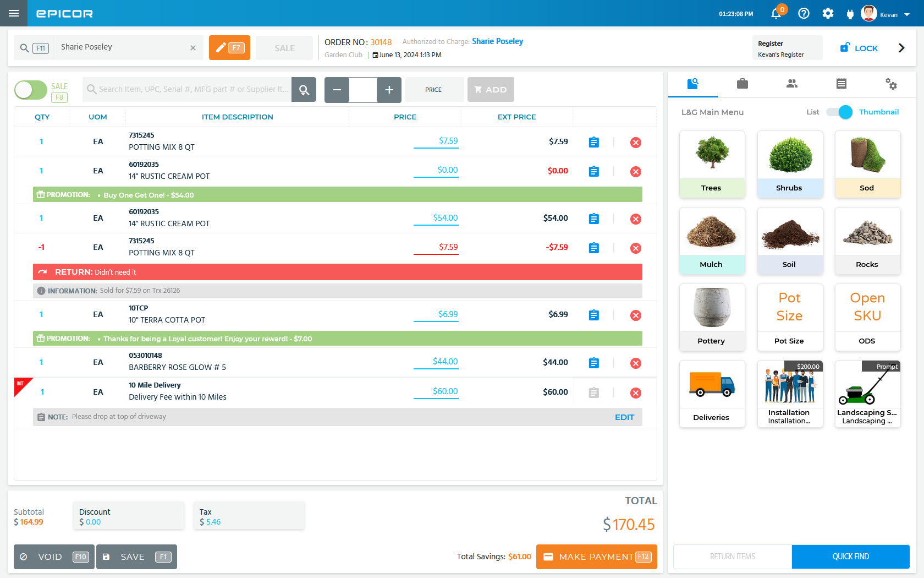Toggle the Sale F8 switch
This screenshot has width=924, height=578.
click(x=31, y=90)
